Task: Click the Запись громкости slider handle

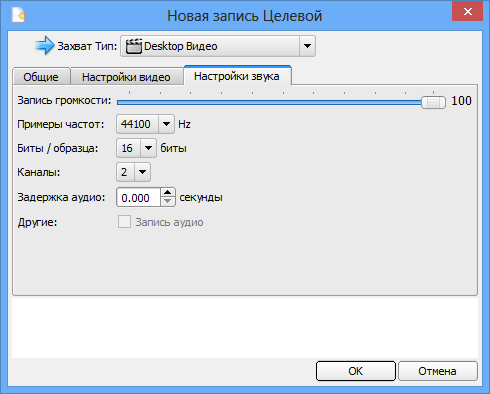Action: tap(433, 102)
